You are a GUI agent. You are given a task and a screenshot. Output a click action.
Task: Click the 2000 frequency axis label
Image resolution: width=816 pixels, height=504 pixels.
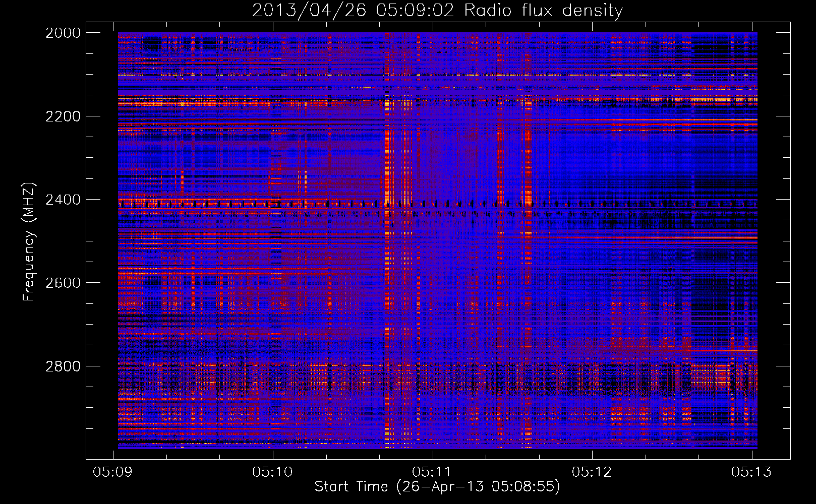pos(63,33)
